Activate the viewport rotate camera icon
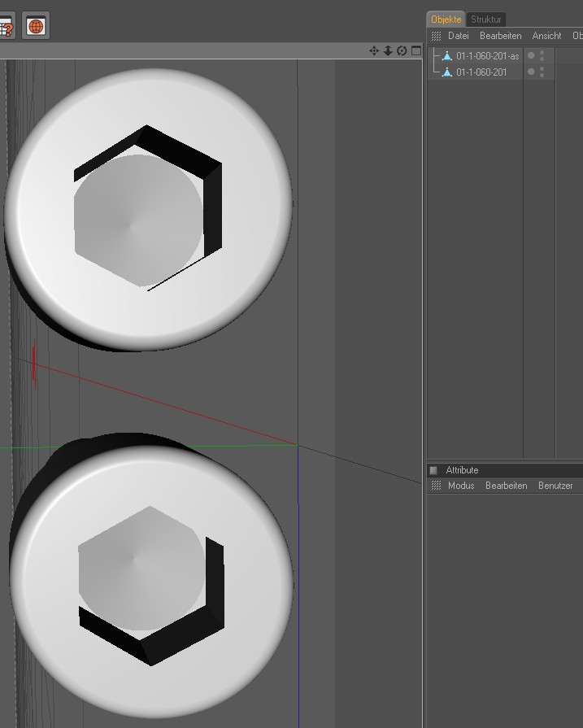This screenshot has width=583, height=728. click(402, 50)
